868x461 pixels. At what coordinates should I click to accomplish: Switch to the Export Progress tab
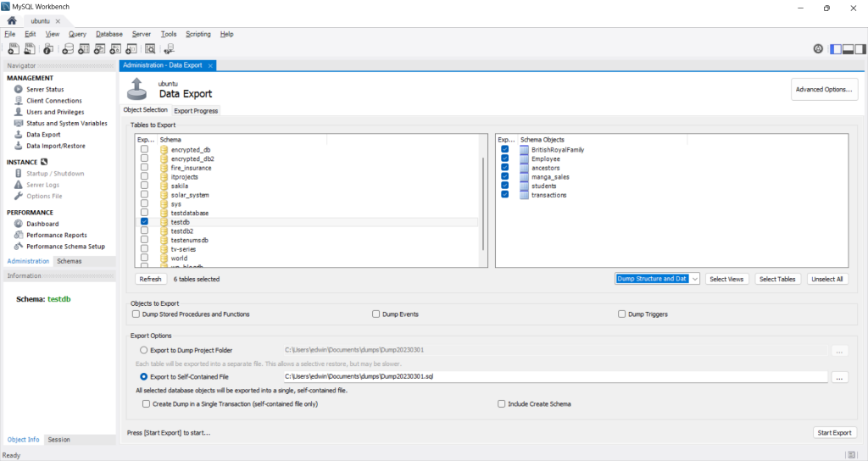pyautogui.click(x=196, y=111)
